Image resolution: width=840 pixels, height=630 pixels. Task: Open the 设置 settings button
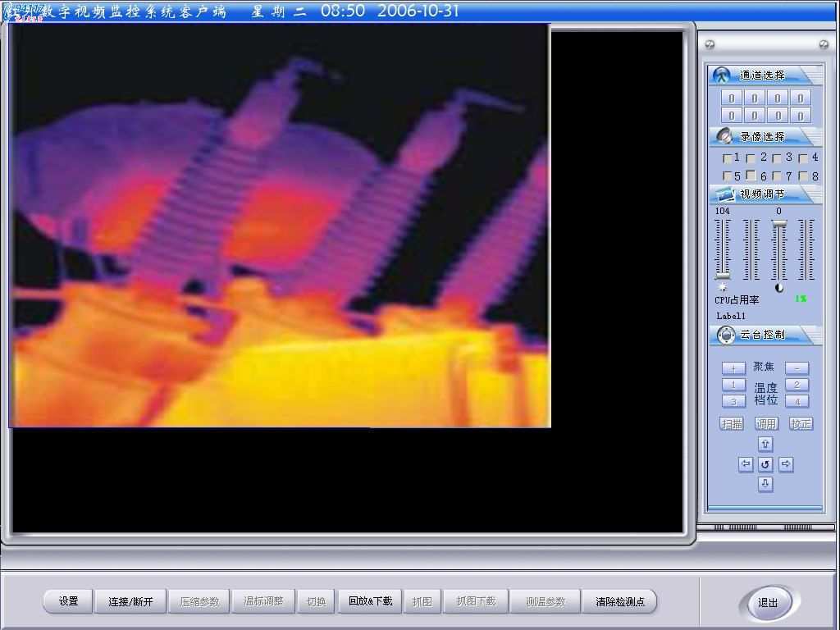point(69,601)
